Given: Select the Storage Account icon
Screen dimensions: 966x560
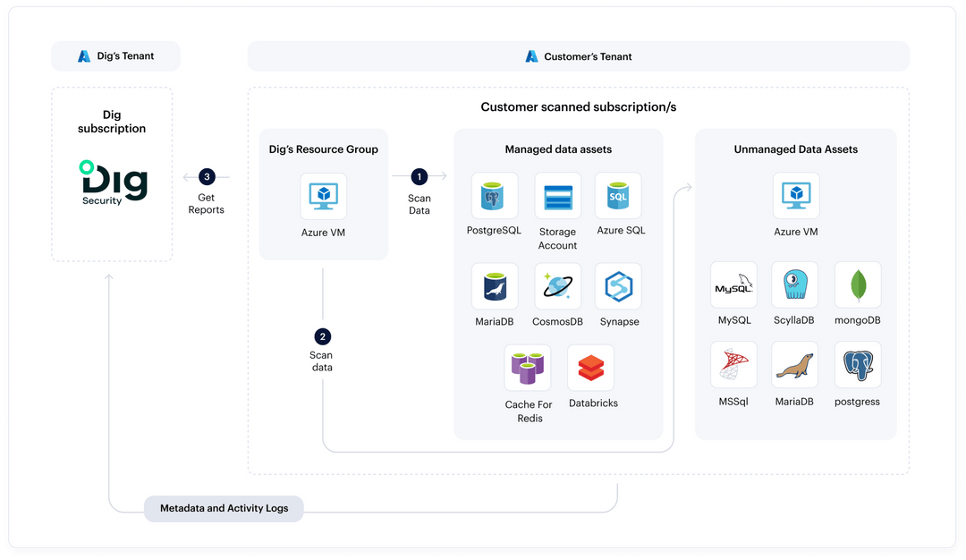Looking at the screenshot, I should [x=557, y=195].
